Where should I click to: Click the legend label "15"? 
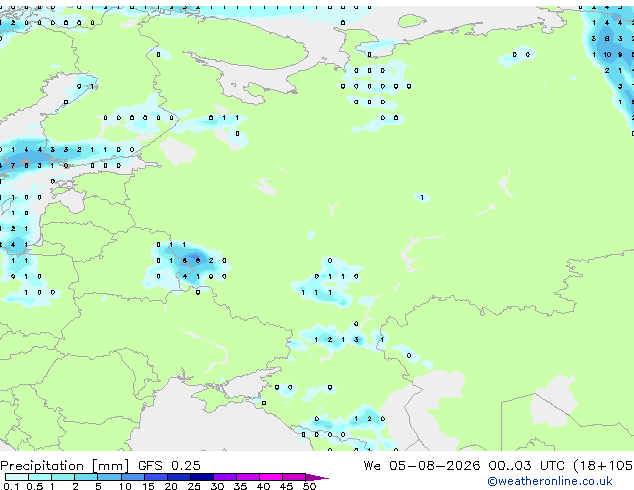click(148, 486)
